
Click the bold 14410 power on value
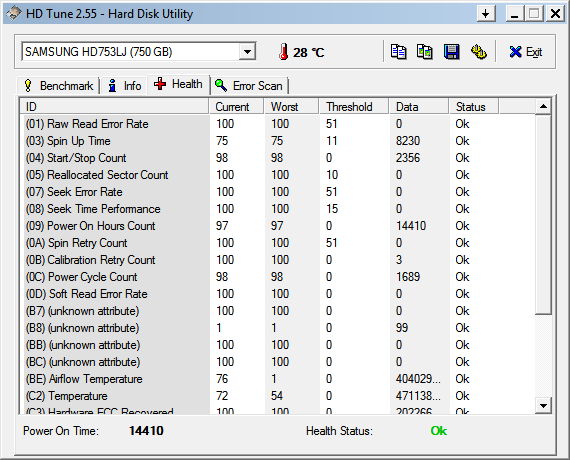point(146,431)
